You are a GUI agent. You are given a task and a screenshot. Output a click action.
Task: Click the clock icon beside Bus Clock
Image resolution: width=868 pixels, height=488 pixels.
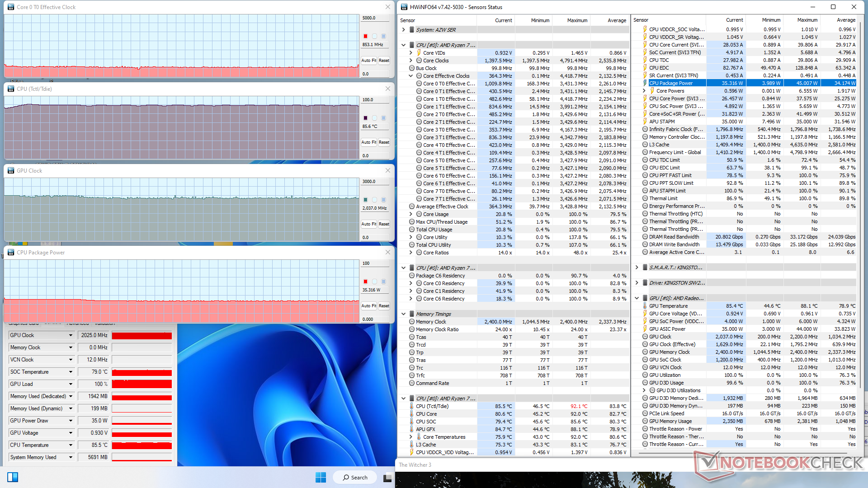(412, 68)
